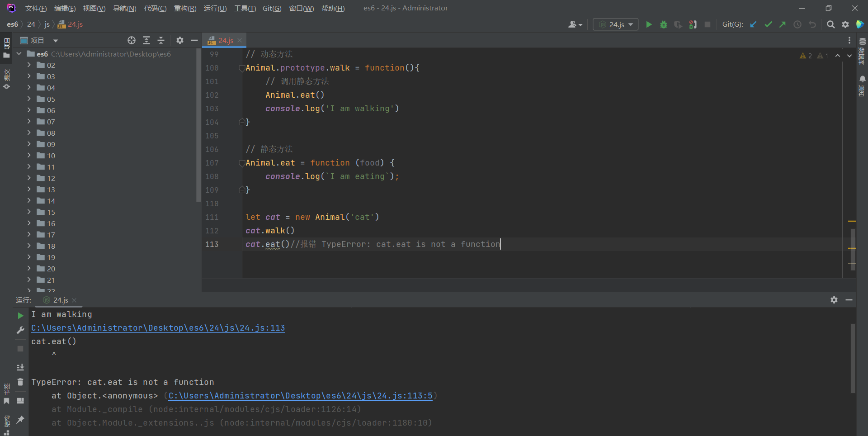Viewport: 868px width, 436px height.
Task: Open the 文件(F) menu
Action: [36, 8]
